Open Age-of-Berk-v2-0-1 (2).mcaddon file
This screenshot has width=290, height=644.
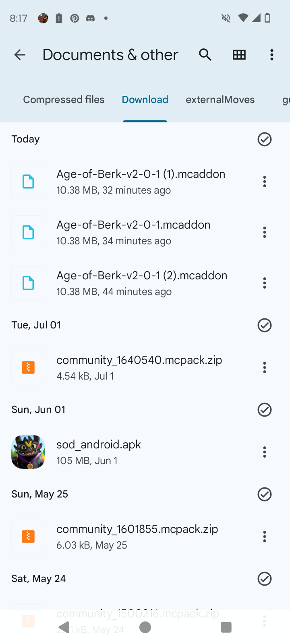pos(142,283)
